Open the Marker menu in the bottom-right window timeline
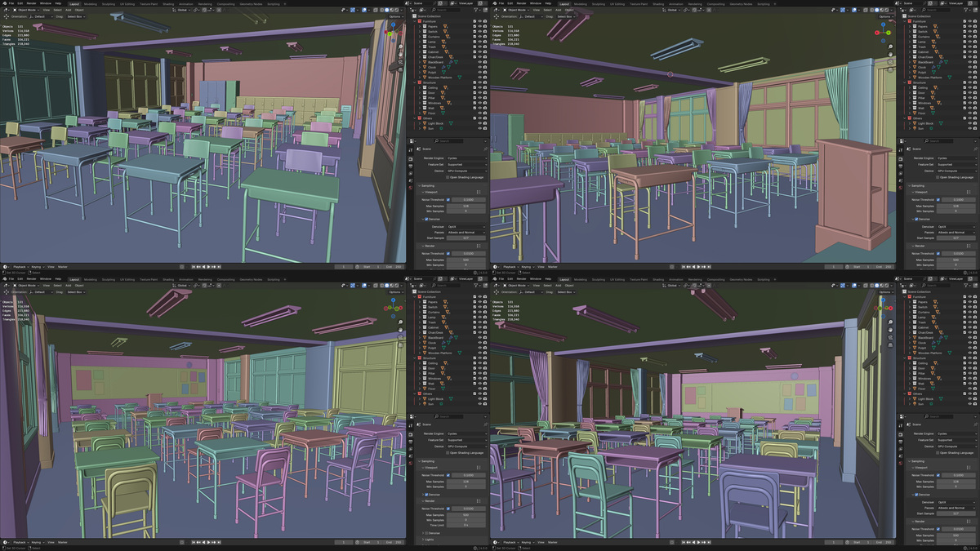The width and height of the screenshot is (980, 551). pyautogui.click(x=553, y=541)
